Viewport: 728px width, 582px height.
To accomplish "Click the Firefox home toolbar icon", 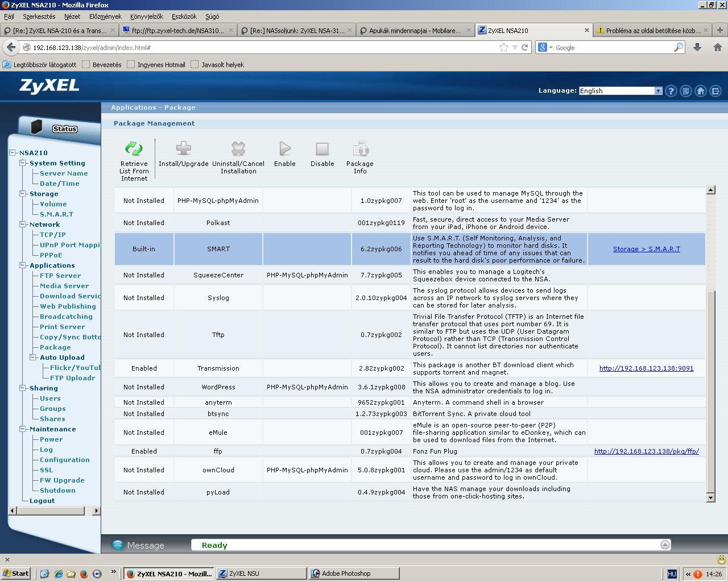I will [717, 47].
